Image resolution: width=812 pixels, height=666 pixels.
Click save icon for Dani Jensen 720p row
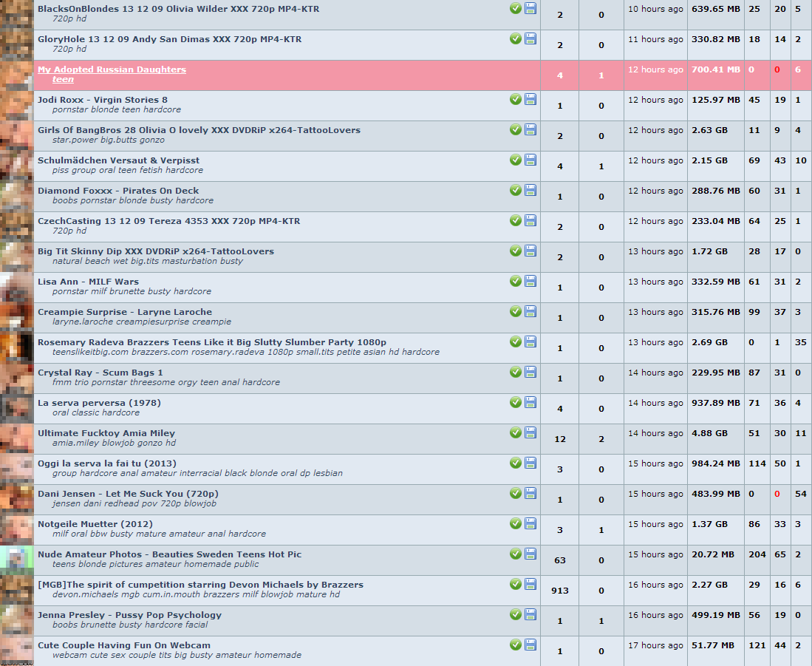coord(530,494)
